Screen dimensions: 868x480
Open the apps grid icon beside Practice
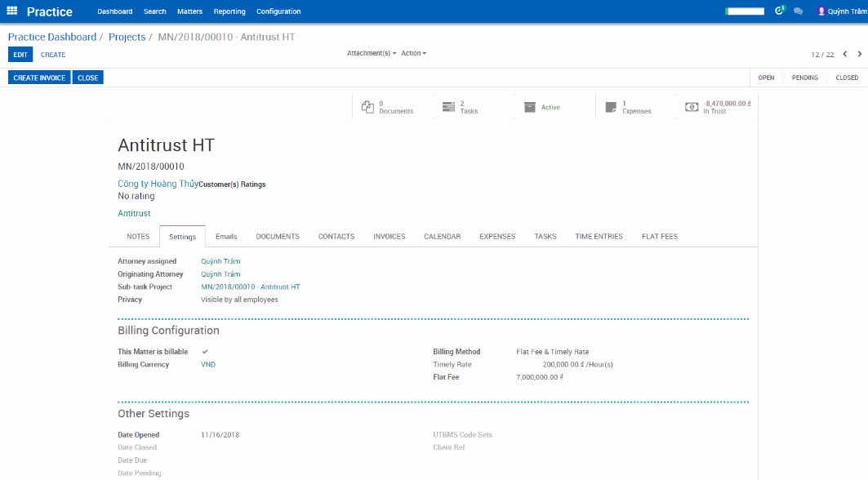[11, 11]
